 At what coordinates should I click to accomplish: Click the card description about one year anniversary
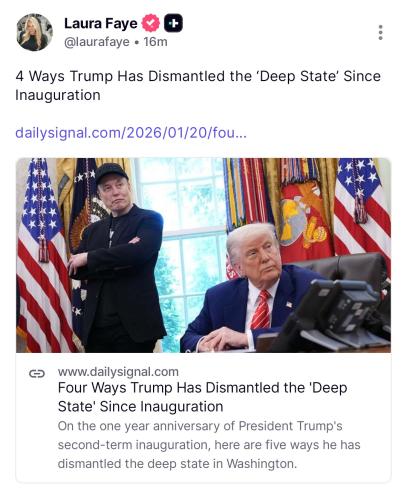[x=209, y=445]
